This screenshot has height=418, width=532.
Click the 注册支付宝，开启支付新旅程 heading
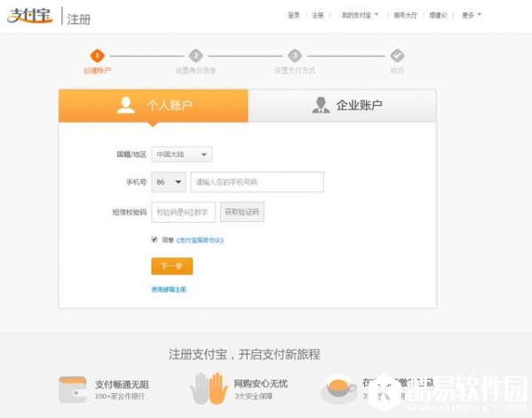pos(244,354)
